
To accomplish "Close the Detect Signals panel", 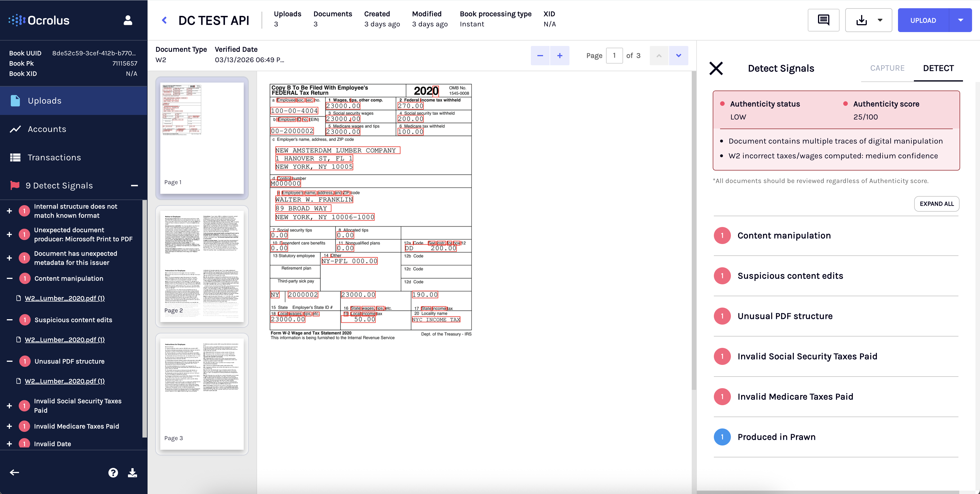I will [716, 68].
